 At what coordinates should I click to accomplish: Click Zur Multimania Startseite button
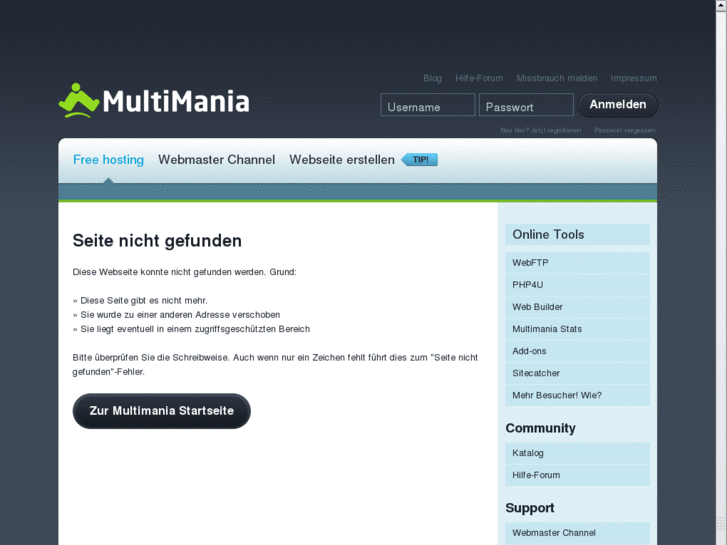161,411
